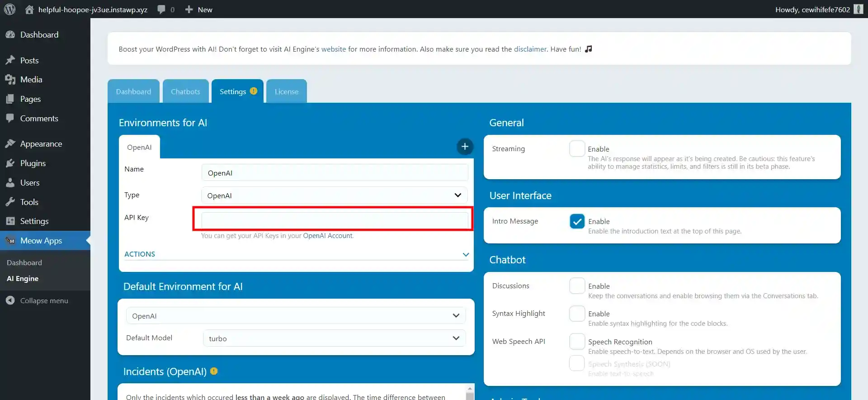Click the Settings sliders icon in sidebar

point(10,221)
